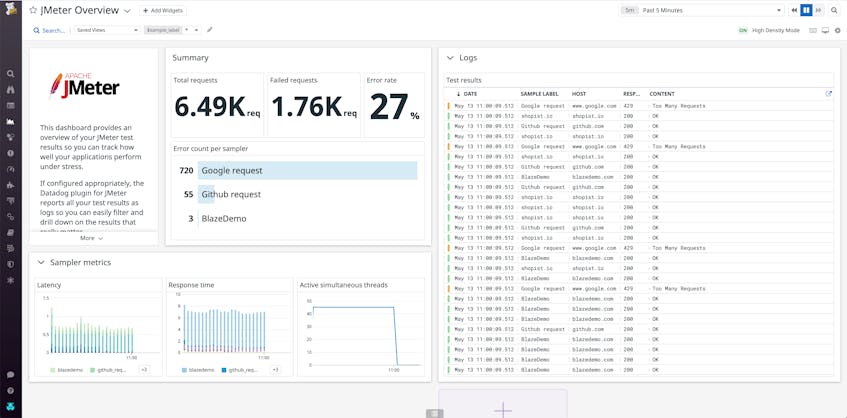Star the JMeter Overview dashboard
The height and width of the screenshot is (418, 847).
tap(33, 10)
